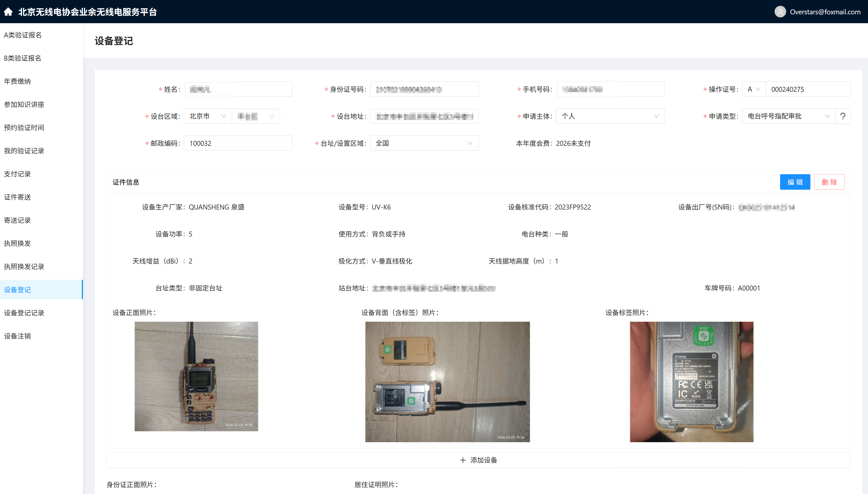Click the 操作证号 number field
Image resolution: width=868 pixels, height=494 pixels.
tap(808, 89)
